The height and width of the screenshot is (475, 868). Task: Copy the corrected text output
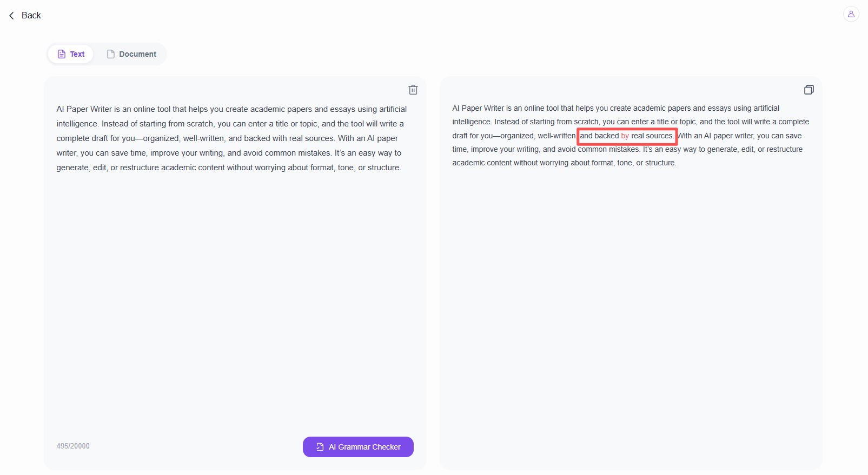(x=809, y=90)
